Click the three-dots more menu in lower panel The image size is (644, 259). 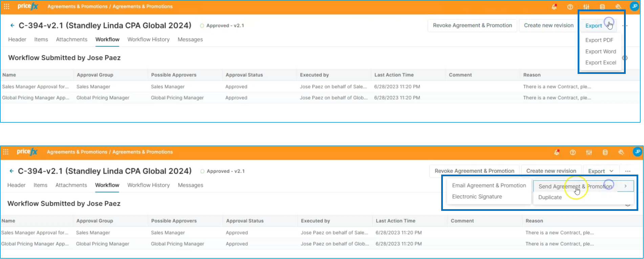pos(628,171)
